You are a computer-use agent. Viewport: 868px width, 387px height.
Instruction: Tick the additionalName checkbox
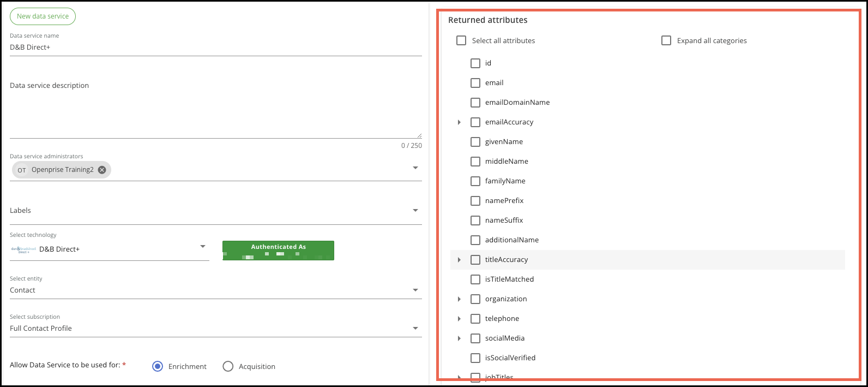[475, 240]
